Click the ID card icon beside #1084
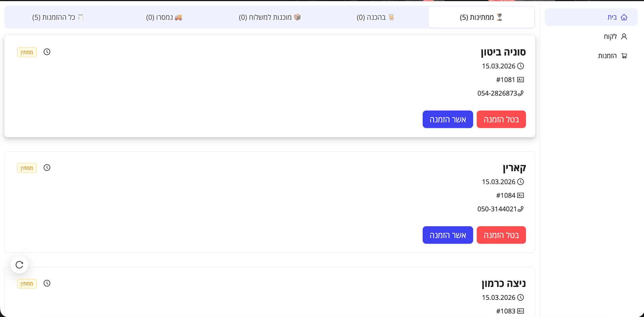Viewport: 644px width, 317px height. click(x=521, y=195)
